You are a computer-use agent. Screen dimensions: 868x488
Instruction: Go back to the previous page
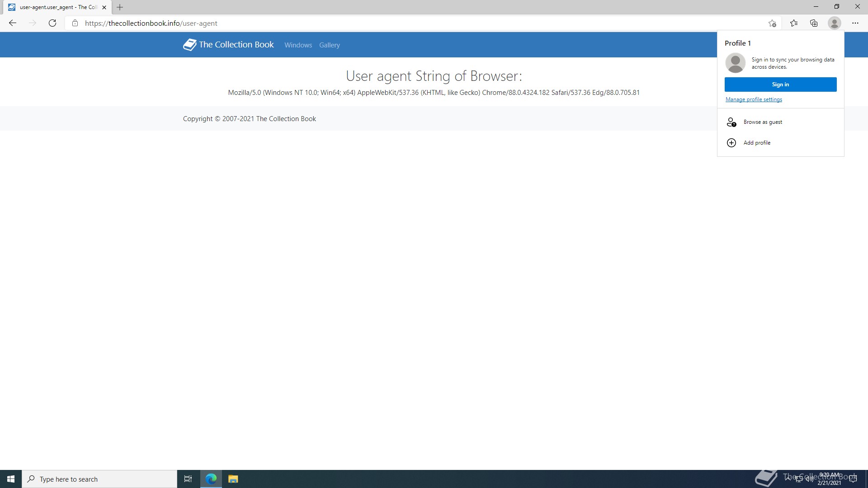tap(13, 23)
